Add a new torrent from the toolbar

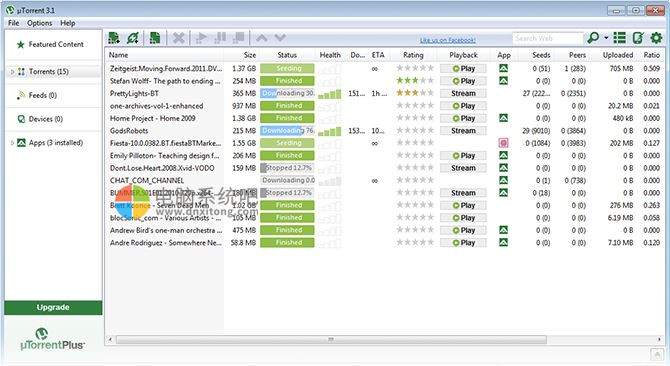(114, 38)
